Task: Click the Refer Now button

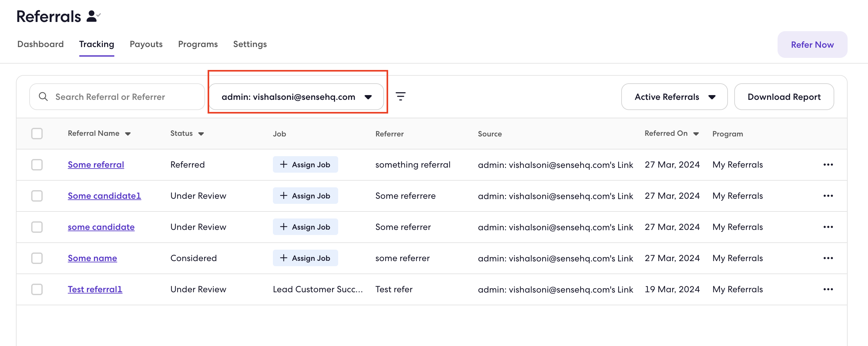Action: pos(812,45)
